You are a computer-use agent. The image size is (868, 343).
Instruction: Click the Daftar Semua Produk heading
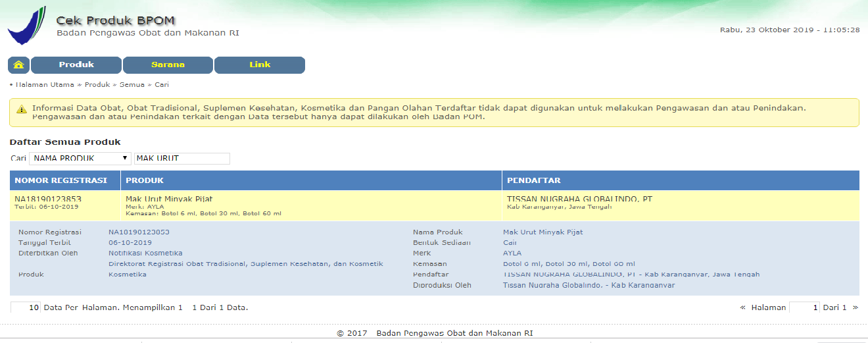[x=65, y=142]
